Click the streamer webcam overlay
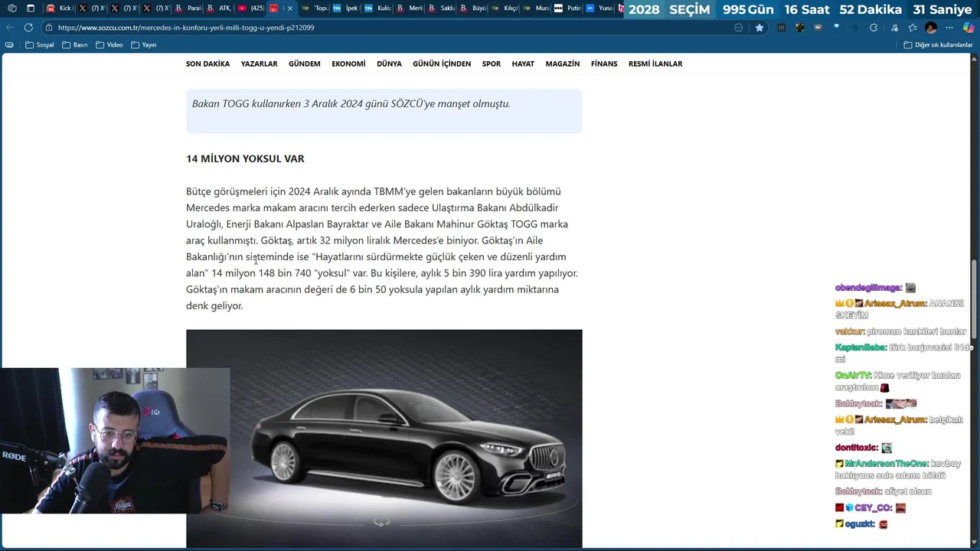980x551 pixels. 115,441
